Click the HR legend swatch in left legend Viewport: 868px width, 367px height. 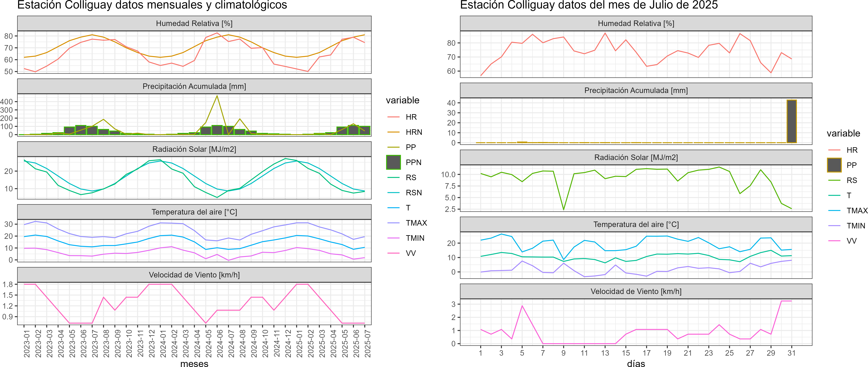pyautogui.click(x=393, y=117)
